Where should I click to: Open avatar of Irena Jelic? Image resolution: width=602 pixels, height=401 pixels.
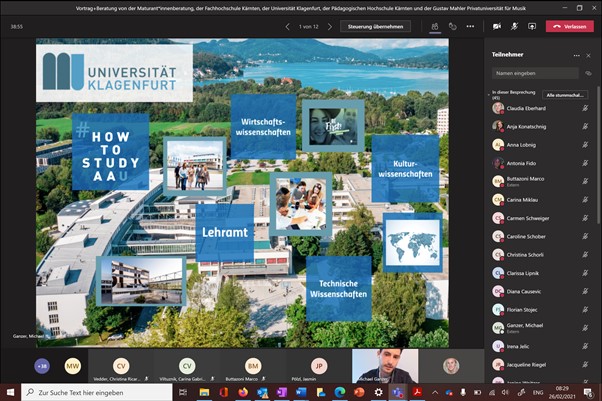click(498, 346)
